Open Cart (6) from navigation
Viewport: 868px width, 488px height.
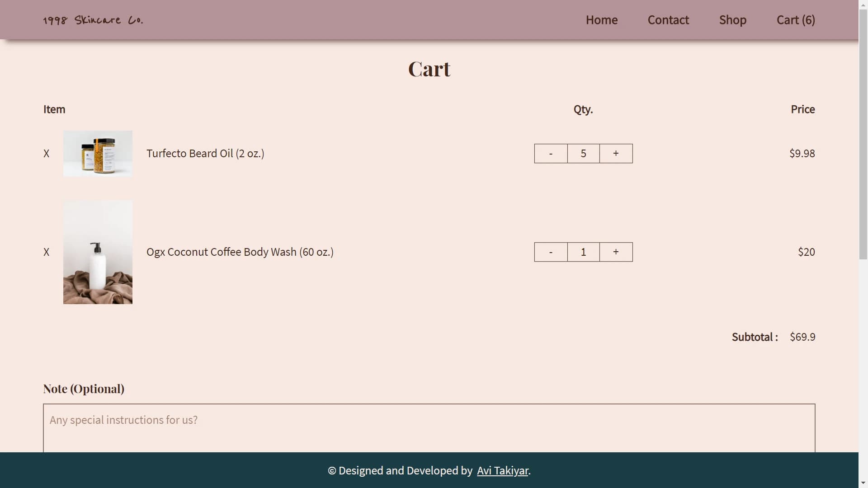pos(796,20)
